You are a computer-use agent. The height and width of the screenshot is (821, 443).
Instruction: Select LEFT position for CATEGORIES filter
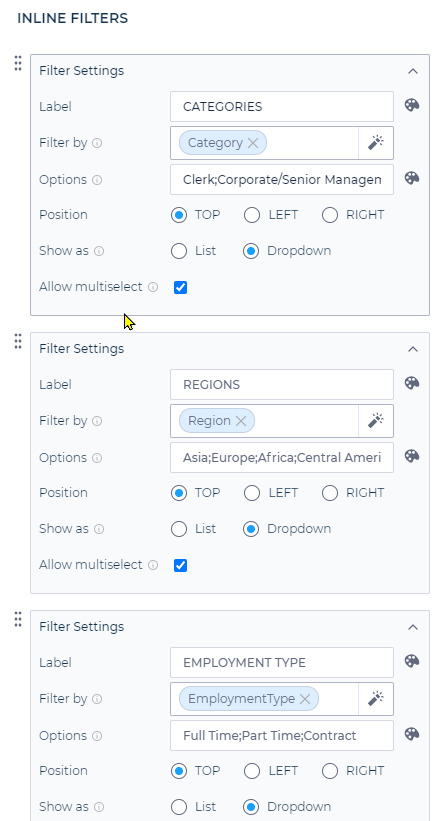click(252, 215)
